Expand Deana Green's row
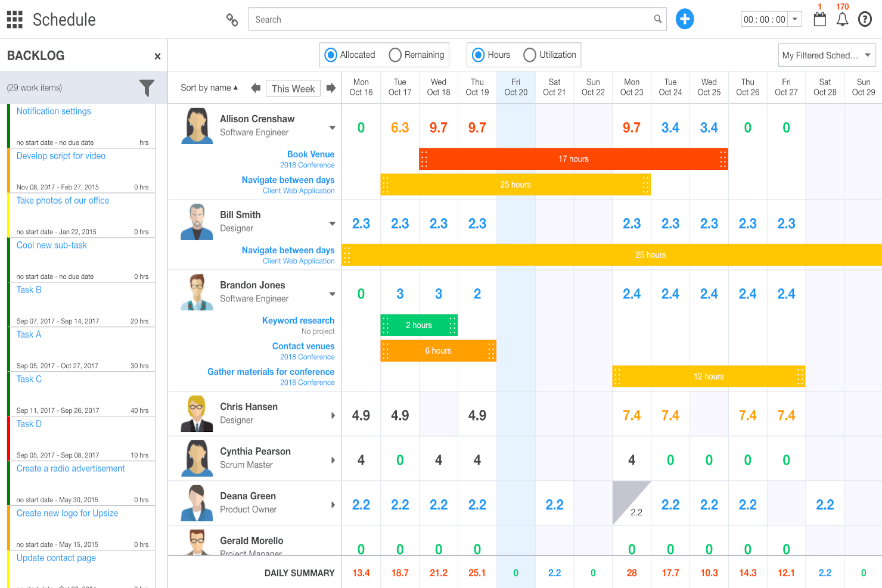The width and height of the screenshot is (882, 588). (x=333, y=505)
